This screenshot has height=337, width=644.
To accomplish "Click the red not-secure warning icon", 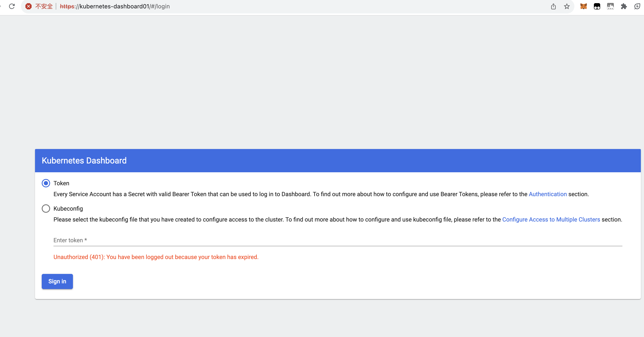I will pyautogui.click(x=29, y=6).
